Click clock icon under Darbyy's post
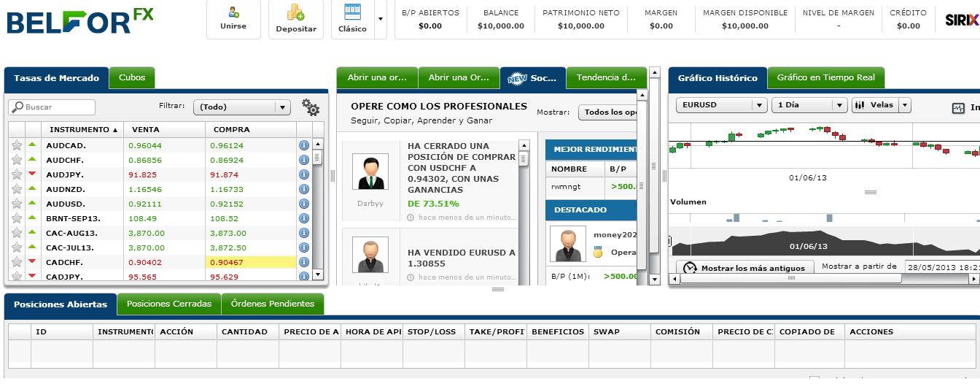The image size is (980, 384). 411,218
